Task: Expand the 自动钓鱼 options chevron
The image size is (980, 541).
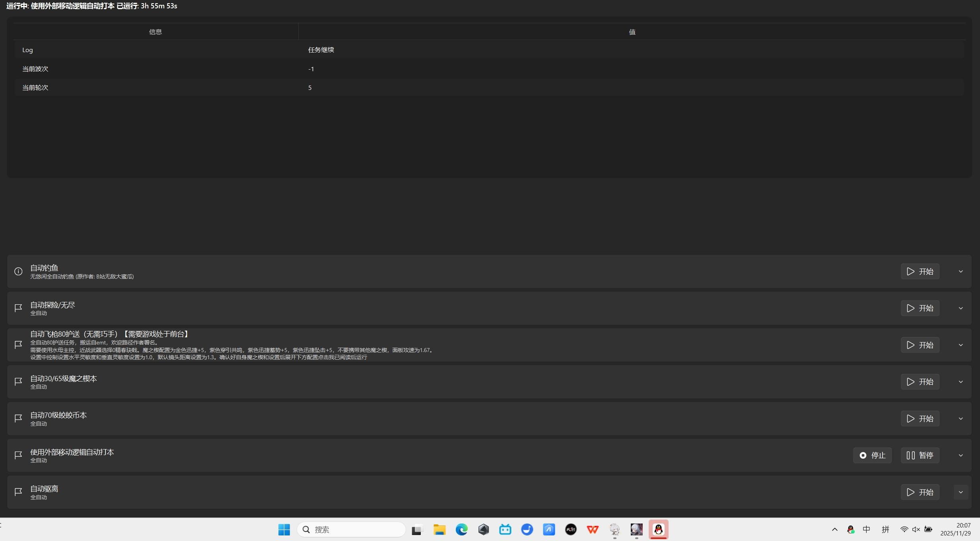Action: tap(961, 271)
